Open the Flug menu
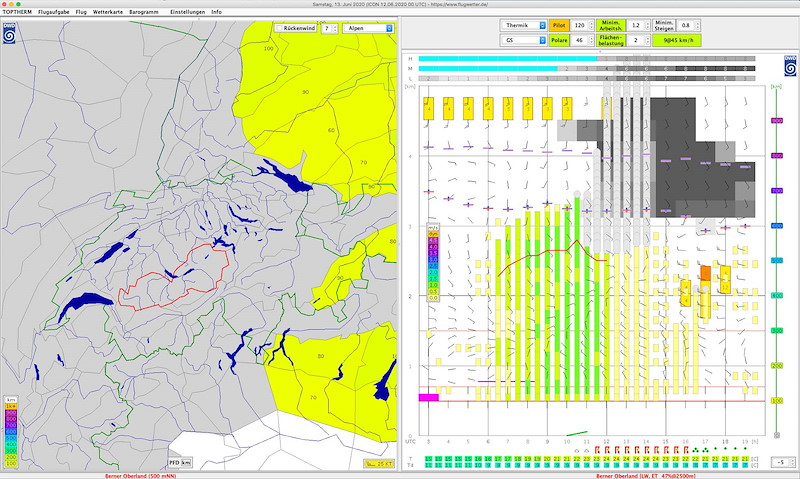Screen dimensions: 800x479 tap(81, 12)
